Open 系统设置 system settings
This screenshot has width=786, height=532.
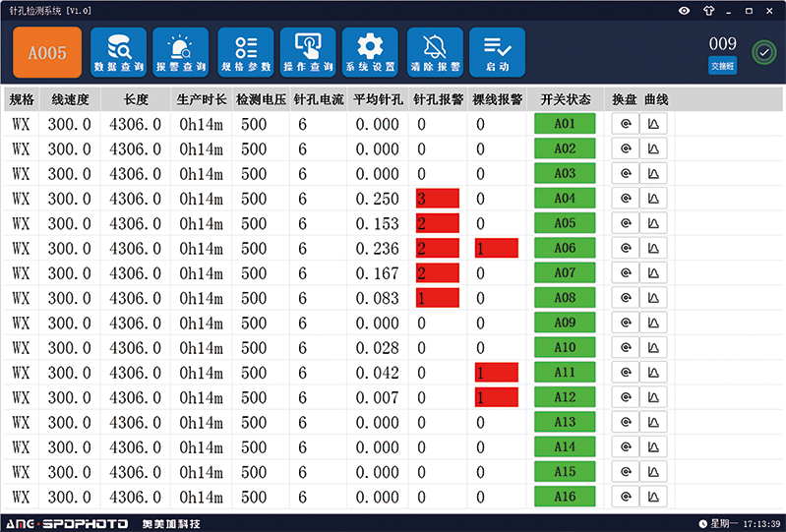pyautogui.click(x=370, y=52)
